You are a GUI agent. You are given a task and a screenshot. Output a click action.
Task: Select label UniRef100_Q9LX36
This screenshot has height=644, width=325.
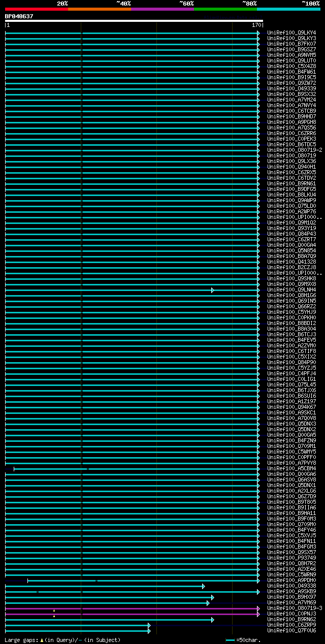[x=291, y=162]
